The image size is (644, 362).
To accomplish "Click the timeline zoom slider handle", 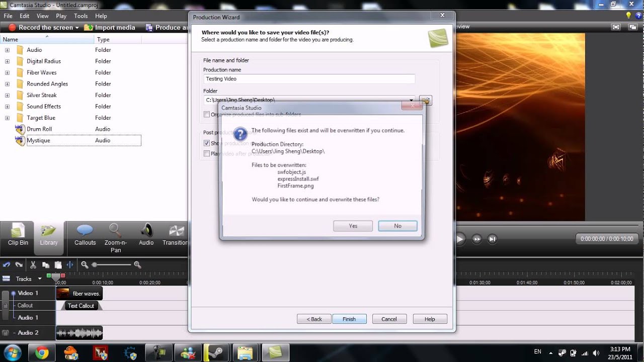I will click(95, 264).
